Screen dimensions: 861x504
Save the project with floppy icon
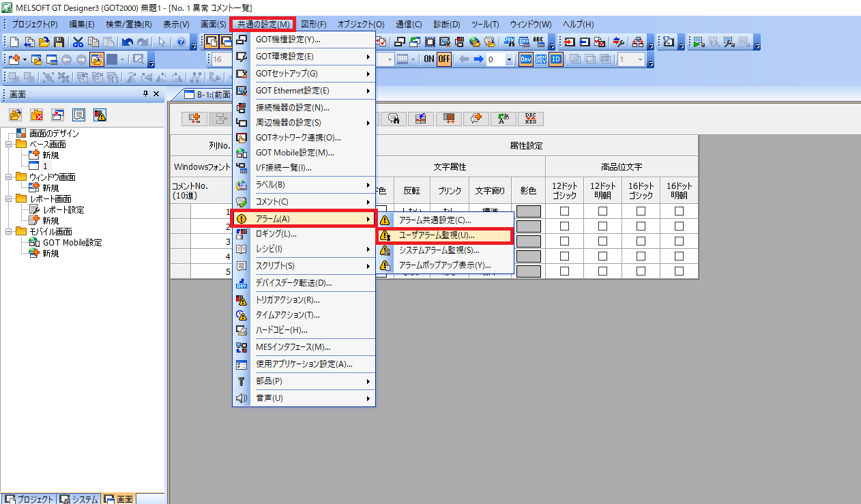coord(59,42)
